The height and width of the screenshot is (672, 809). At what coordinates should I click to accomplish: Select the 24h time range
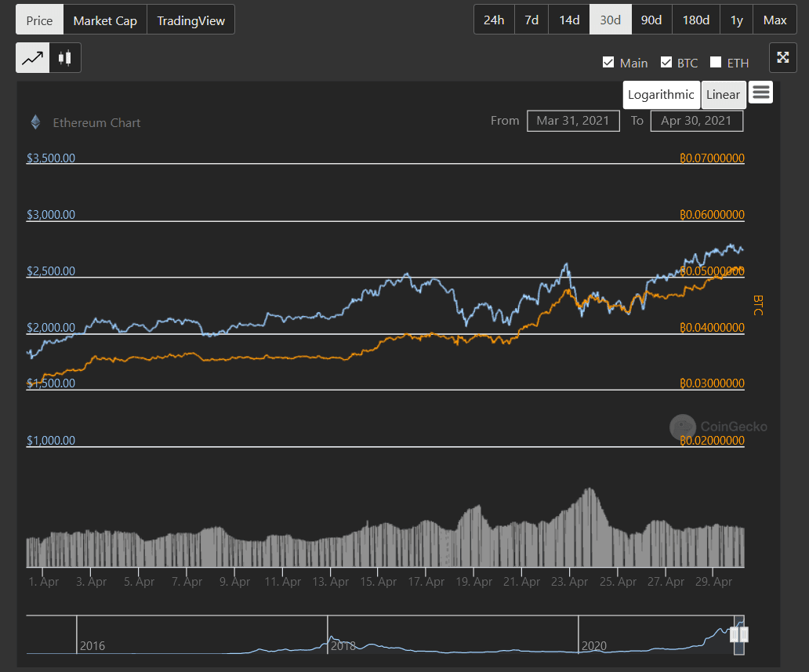(494, 20)
